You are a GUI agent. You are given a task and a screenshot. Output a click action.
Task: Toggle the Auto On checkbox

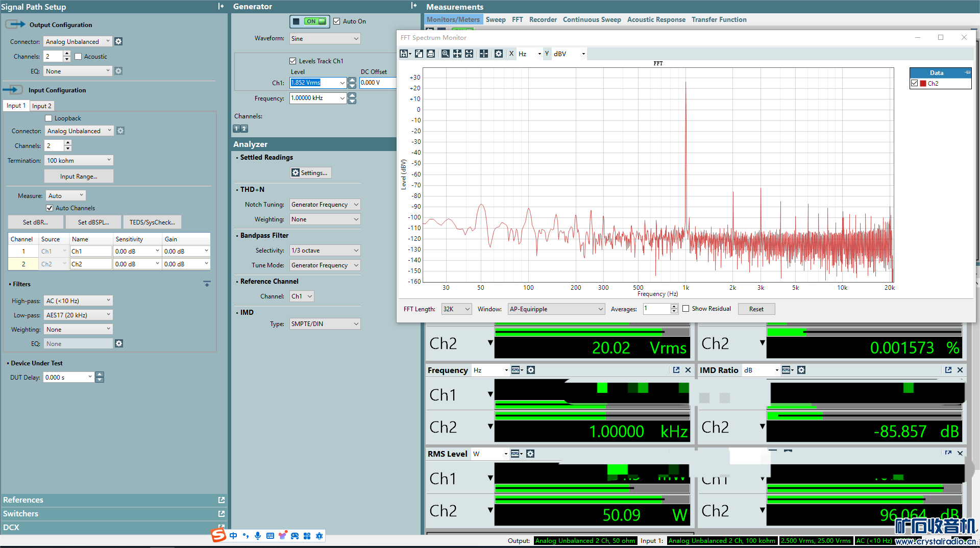337,21
